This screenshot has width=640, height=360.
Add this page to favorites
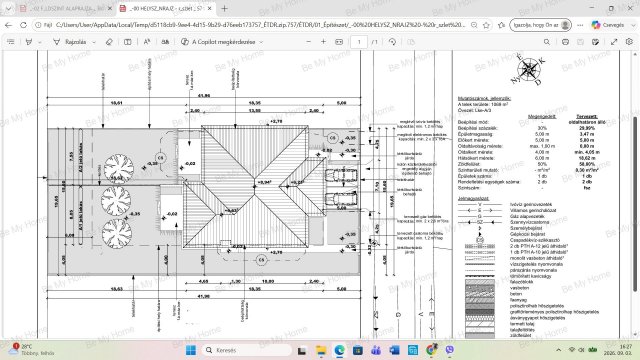[486, 25]
